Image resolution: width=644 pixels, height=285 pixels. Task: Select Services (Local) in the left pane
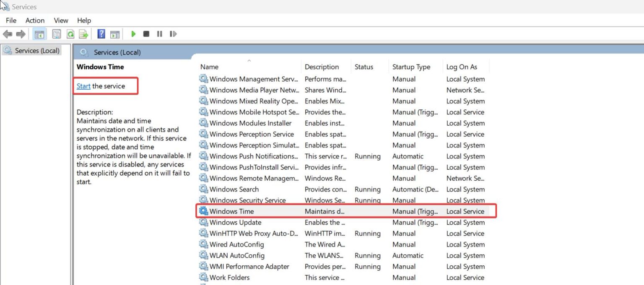(36, 50)
